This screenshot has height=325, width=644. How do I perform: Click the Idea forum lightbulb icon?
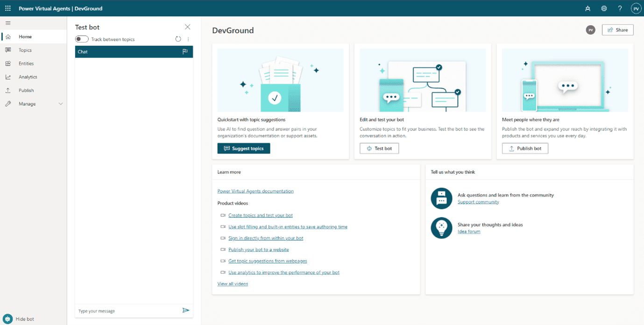(x=441, y=228)
